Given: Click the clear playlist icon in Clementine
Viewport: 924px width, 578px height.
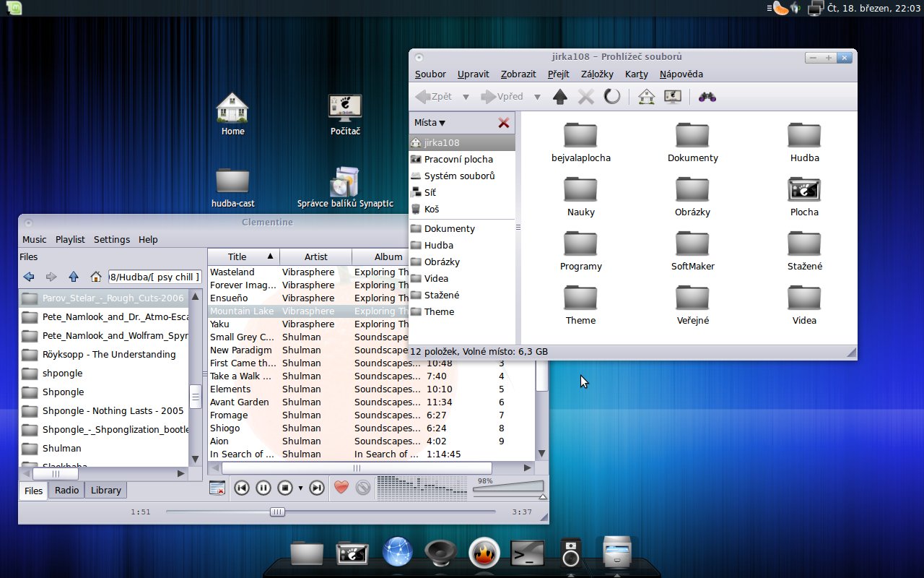Looking at the screenshot, I should pos(217,488).
